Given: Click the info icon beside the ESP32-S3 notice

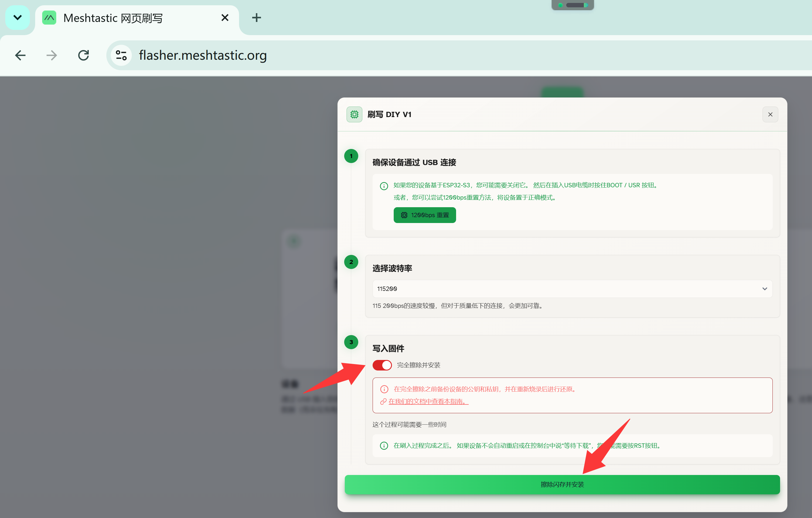Looking at the screenshot, I should 384,186.
